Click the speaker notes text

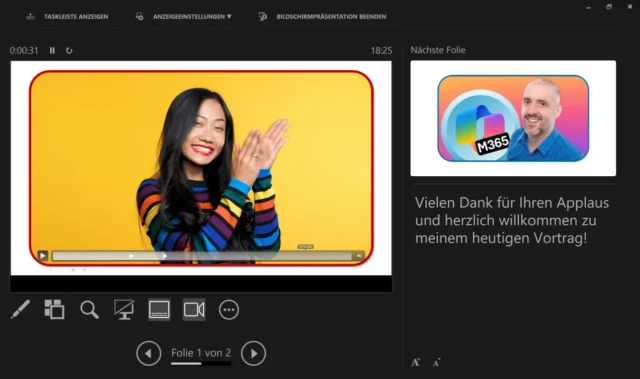click(x=512, y=220)
